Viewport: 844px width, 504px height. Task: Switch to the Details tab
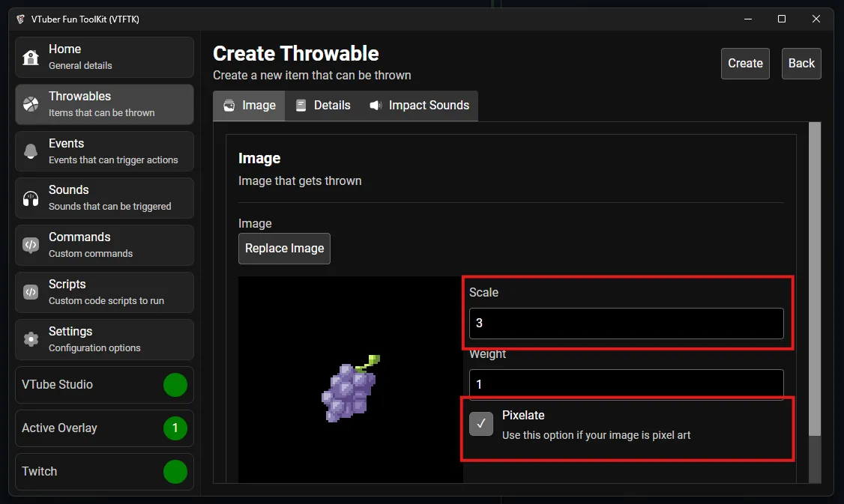pos(323,106)
